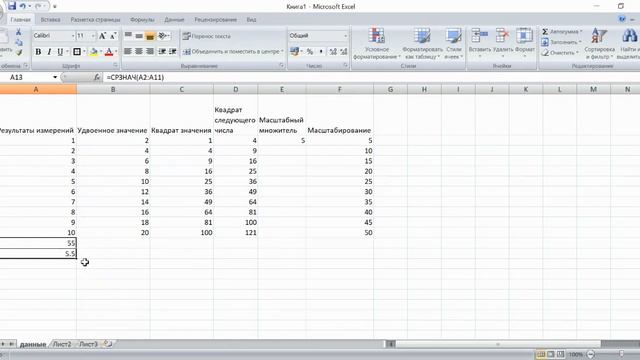Toggle Bold formatting
The height and width of the screenshot is (360, 640).
pyautogui.click(x=38, y=52)
